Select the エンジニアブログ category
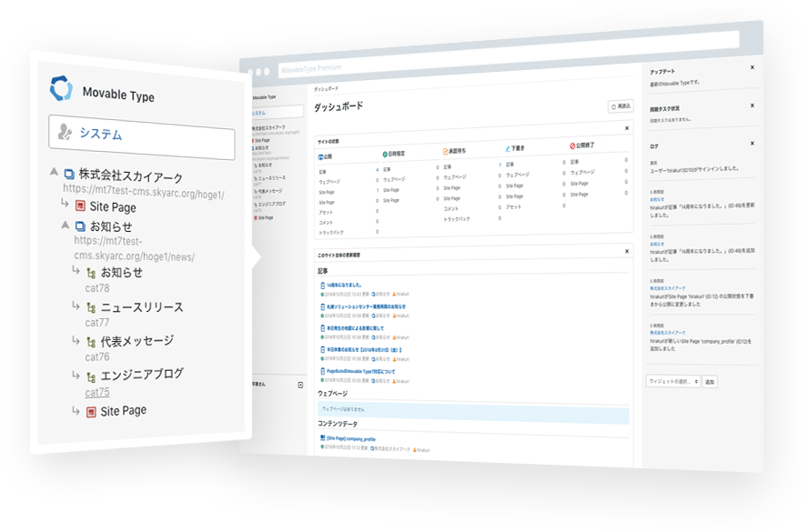809x532 pixels. tap(142, 374)
